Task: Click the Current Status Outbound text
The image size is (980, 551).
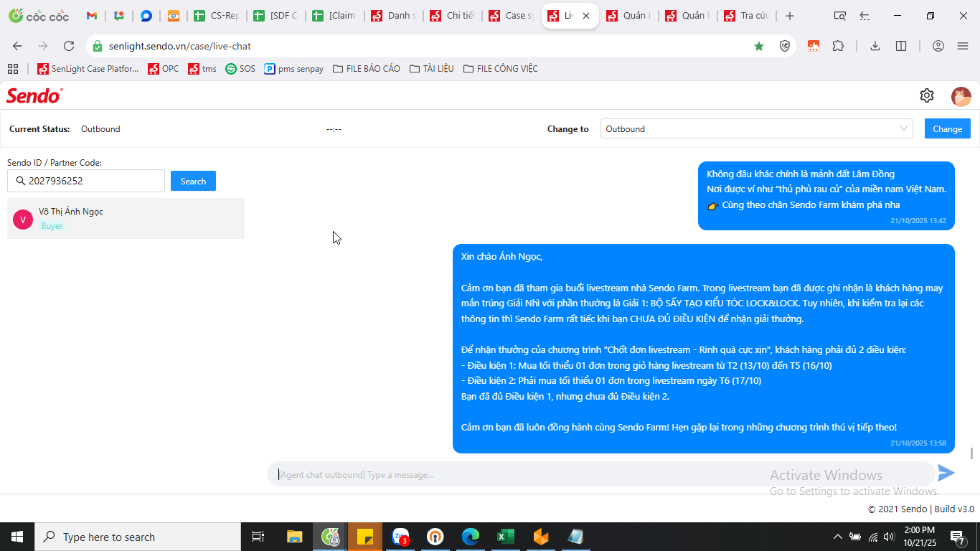Action: [100, 129]
